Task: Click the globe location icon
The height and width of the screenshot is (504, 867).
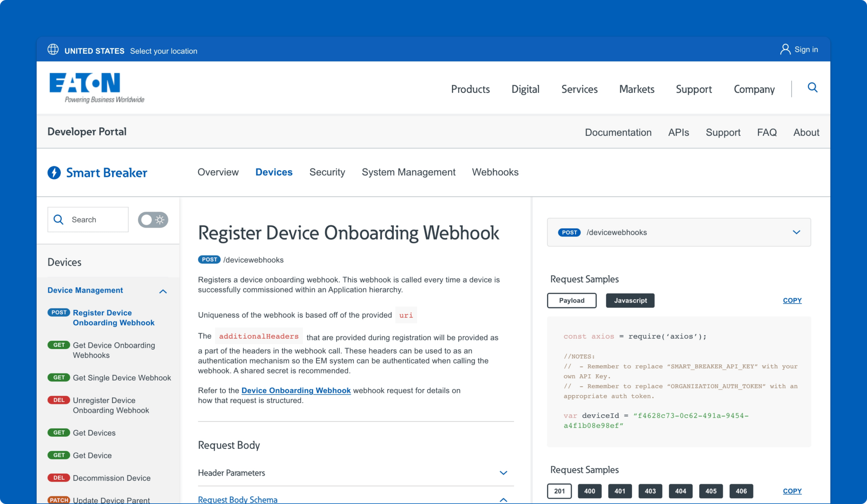Action: click(x=52, y=49)
